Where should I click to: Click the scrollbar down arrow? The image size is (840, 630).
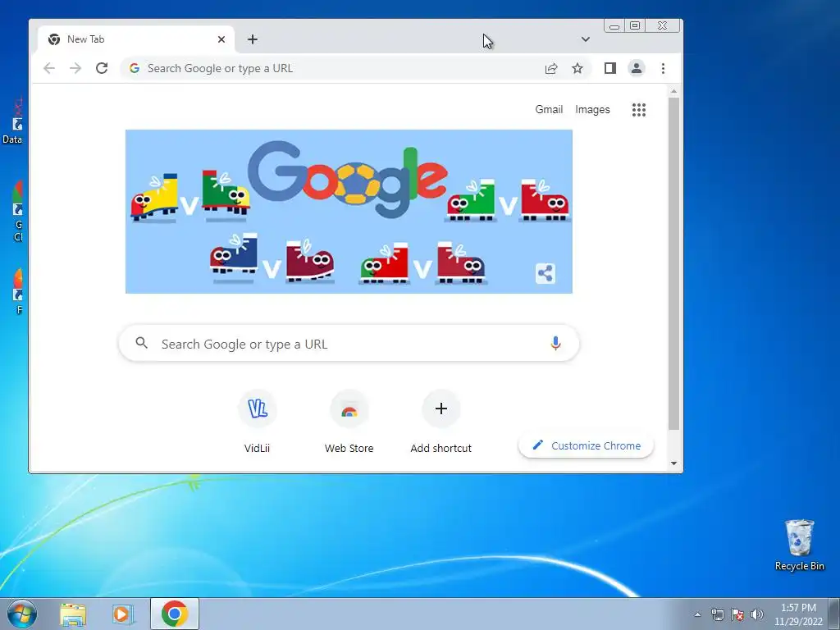point(674,463)
